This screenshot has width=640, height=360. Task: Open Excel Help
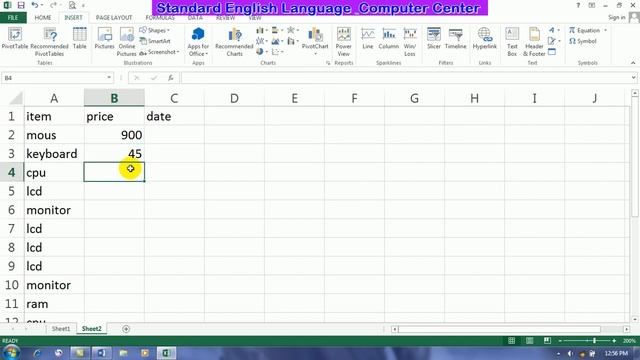(578, 5)
